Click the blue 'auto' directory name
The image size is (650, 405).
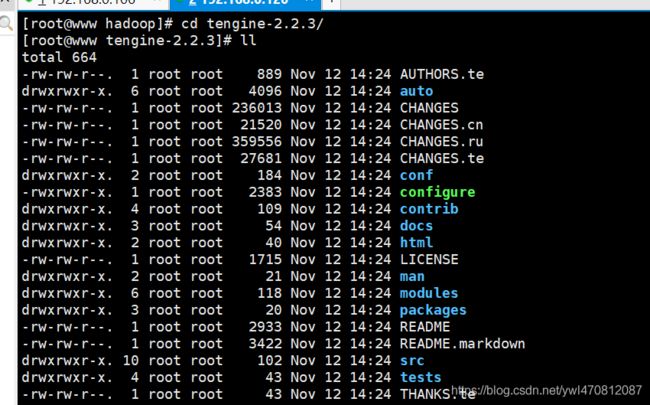(x=417, y=91)
